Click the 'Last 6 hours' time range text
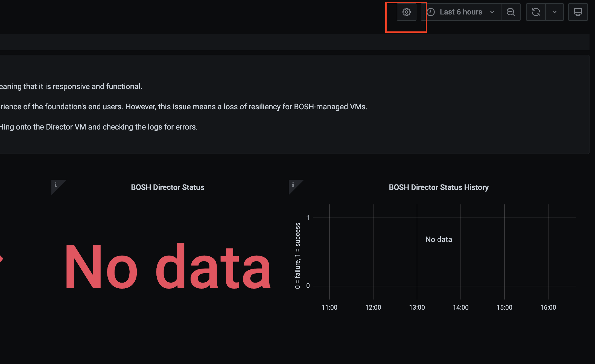Screen dimensions: 595x364 [461, 12]
